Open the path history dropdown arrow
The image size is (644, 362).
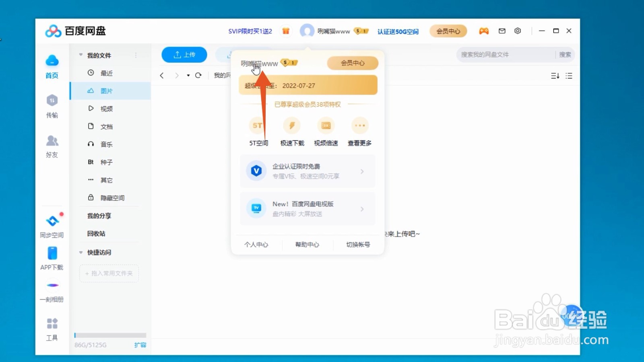point(188,75)
